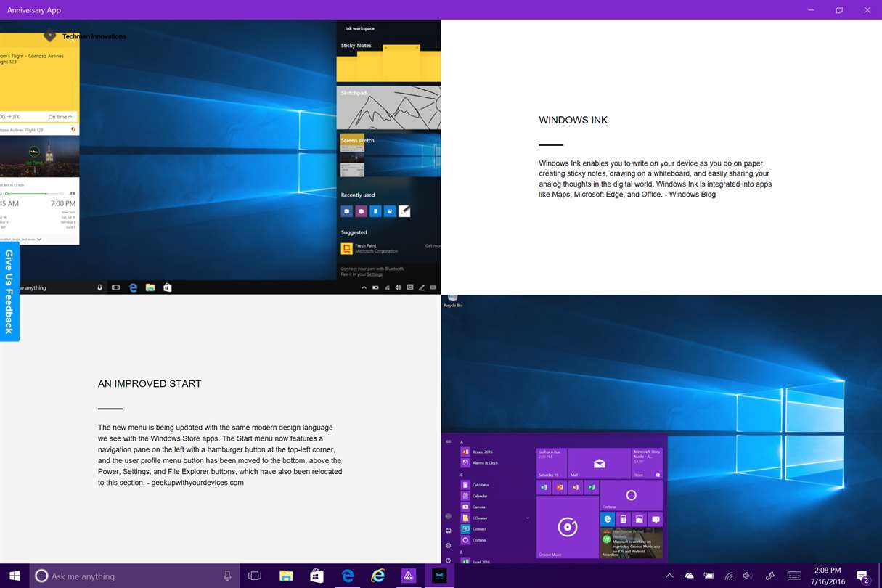
Task: Select the Anniversary App triangle icon on taskbar
Action: tap(409, 576)
